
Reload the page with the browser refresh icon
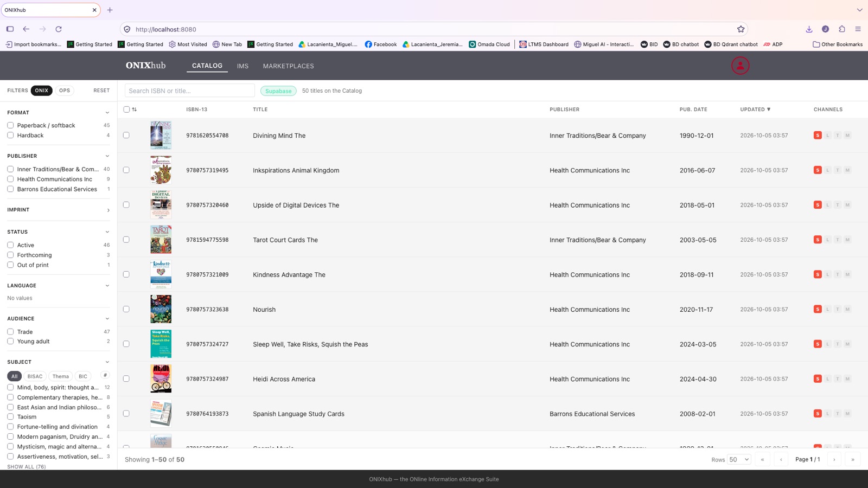[x=59, y=29]
